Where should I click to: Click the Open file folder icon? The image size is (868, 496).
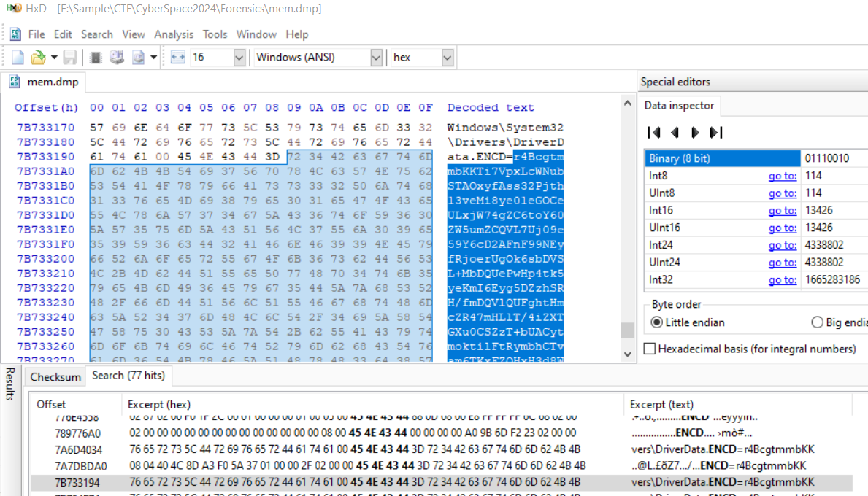pyautogui.click(x=37, y=57)
